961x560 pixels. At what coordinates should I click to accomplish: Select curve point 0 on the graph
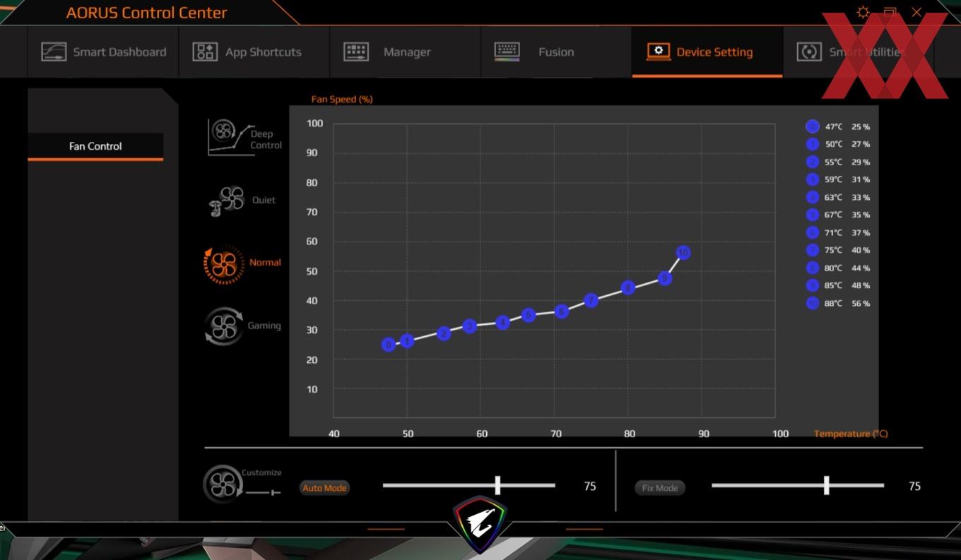click(389, 345)
